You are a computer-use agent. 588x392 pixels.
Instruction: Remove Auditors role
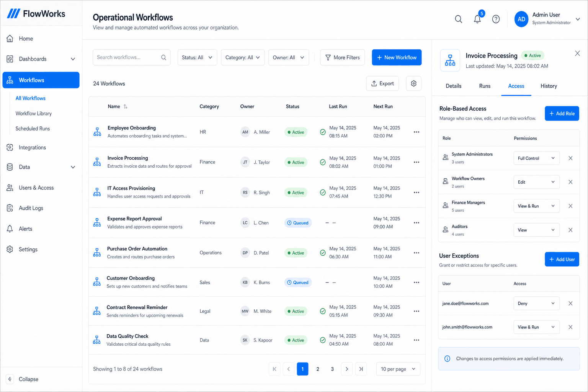(570, 230)
